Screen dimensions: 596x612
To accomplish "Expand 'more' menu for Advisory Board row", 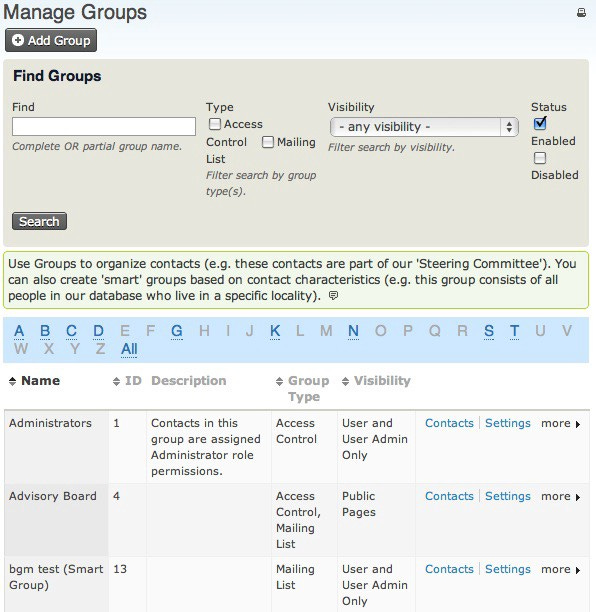I will [x=561, y=496].
